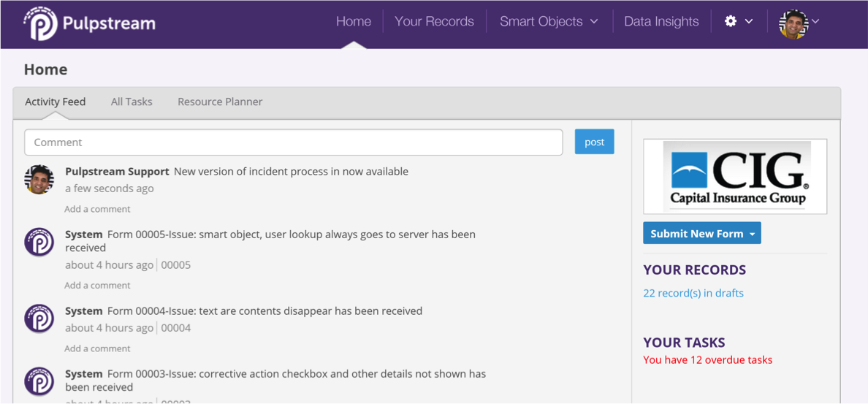
Task: Click System avatar on Form 00004 post
Action: tap(39, 319)
